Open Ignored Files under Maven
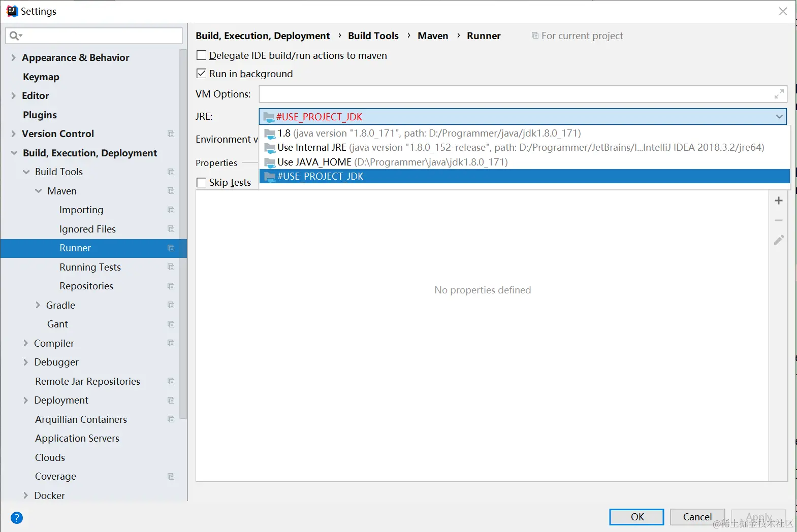The width and height of the screenshot is (797, 532). point(87,229)
